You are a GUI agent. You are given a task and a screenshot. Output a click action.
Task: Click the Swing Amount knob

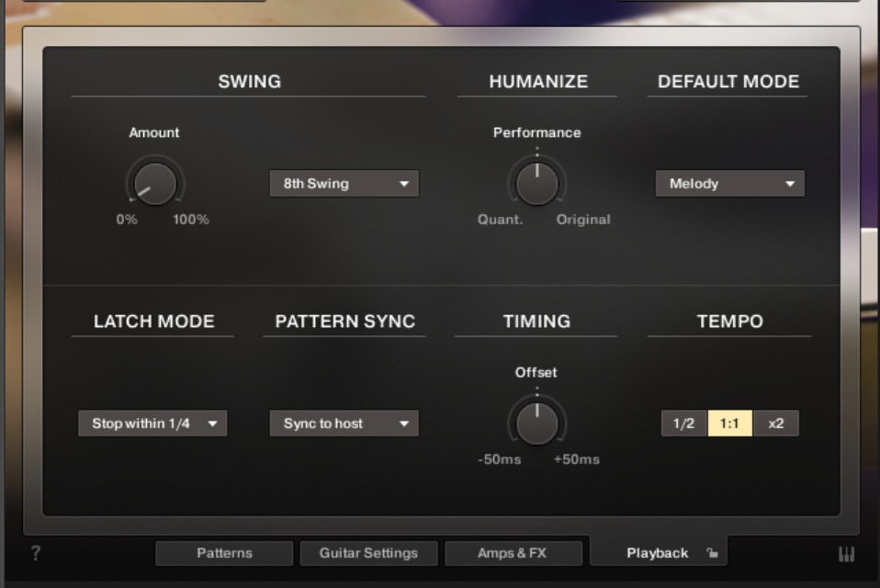pos(155,184)
